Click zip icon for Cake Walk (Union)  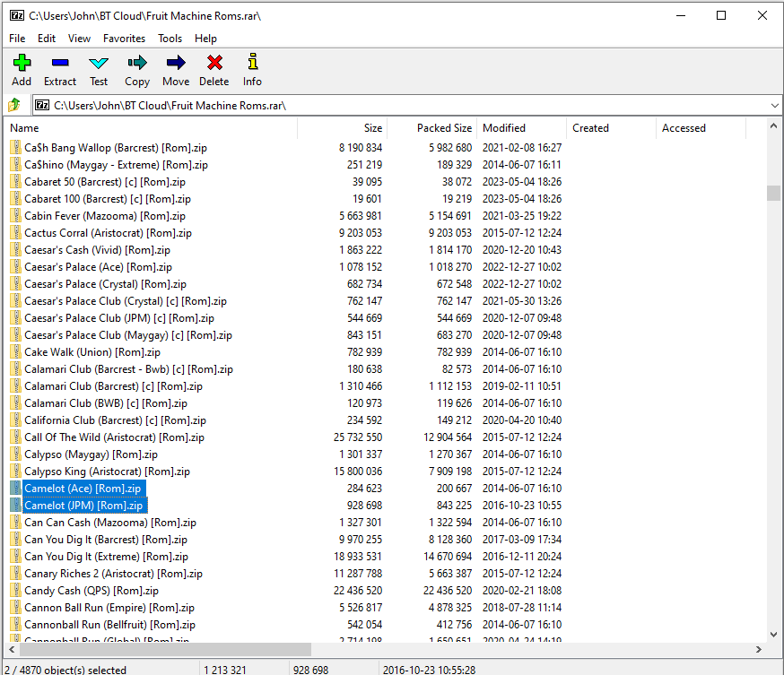click(x=16, y=352)
